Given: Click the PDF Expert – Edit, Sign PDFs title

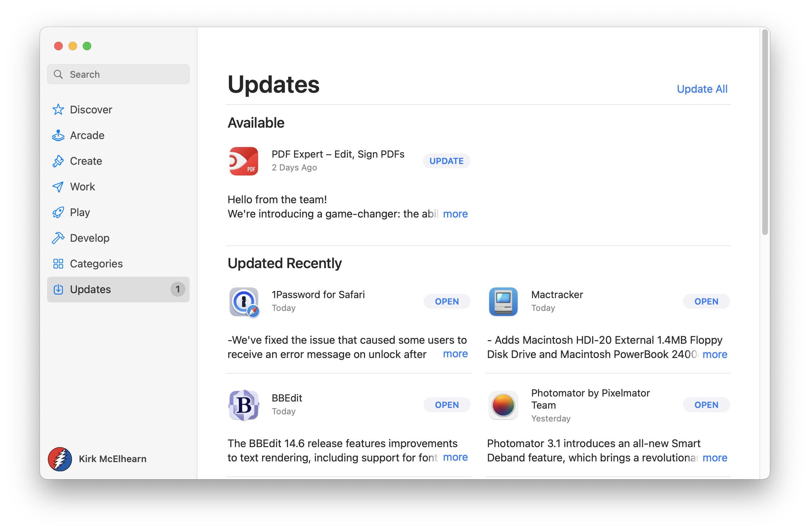Looking at the screenshot, I should [338, 154].
